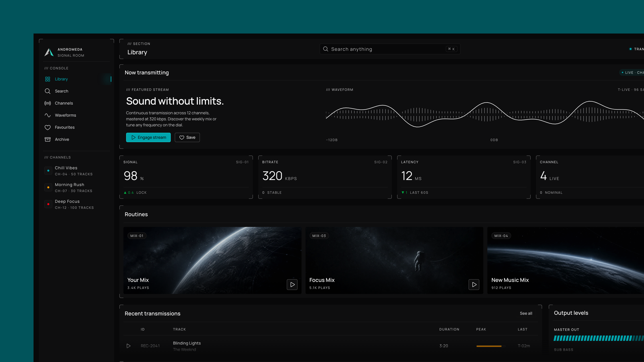This screenshot has width=644, height=362.
Task: Click the ID column header
Action: pos(143,329)
